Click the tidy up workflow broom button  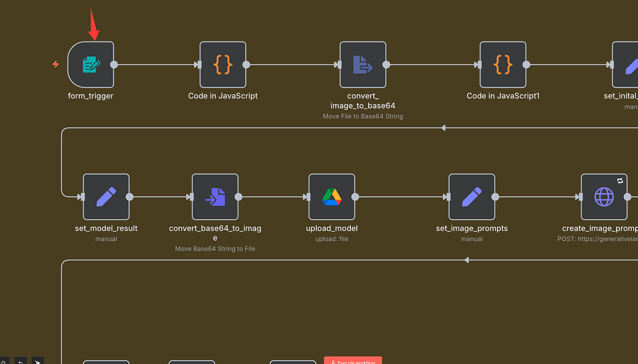tap(38, 361)
